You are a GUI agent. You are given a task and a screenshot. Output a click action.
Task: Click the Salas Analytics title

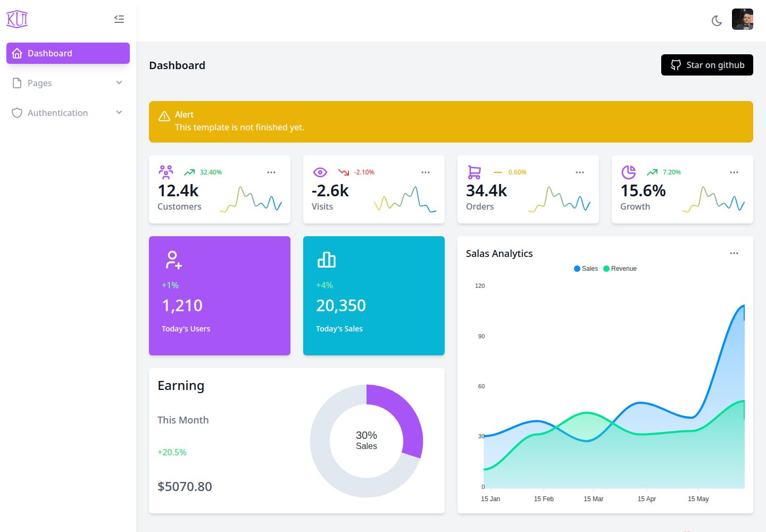coord(499,253)
